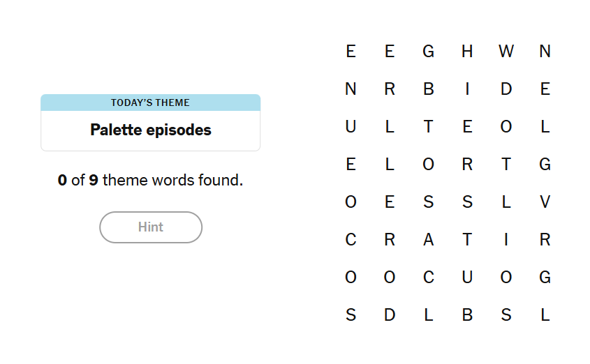Click the letter V in the grid
The width and height of the screenshot is (590, 364).
[x=545, y=202]
